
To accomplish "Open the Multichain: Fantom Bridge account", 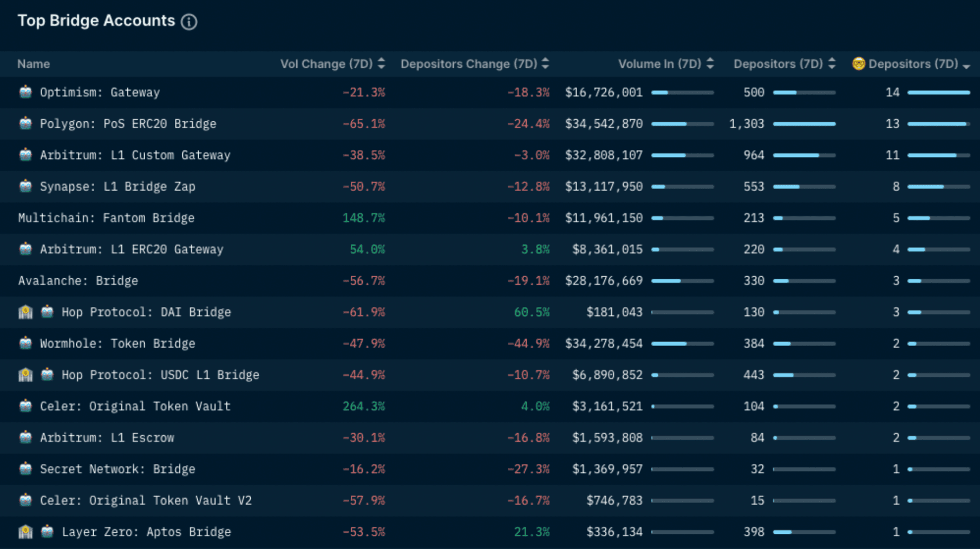I will (106, 218).
